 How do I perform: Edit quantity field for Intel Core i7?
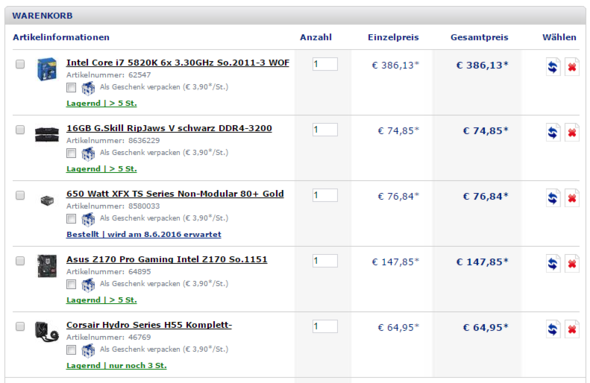(x=325, y=64)
